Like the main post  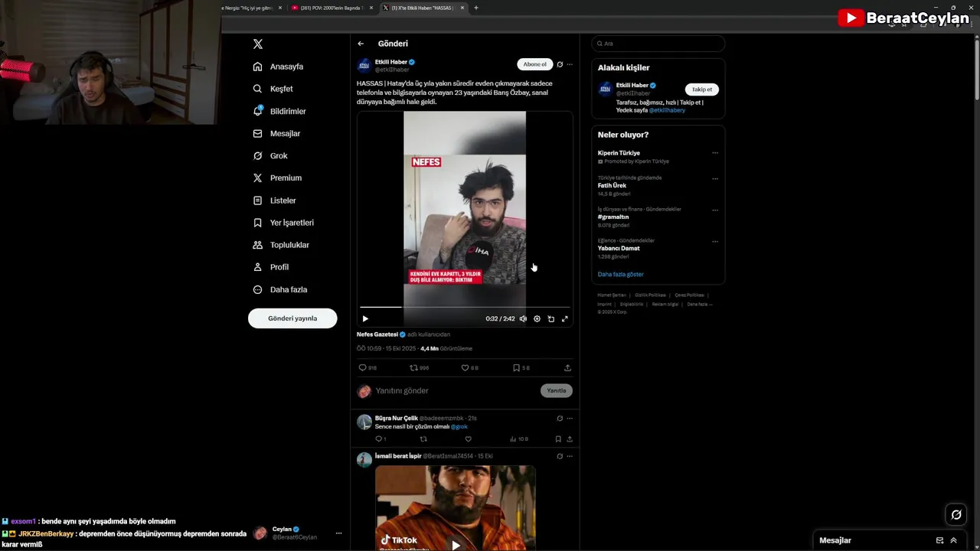click(465, 368)
